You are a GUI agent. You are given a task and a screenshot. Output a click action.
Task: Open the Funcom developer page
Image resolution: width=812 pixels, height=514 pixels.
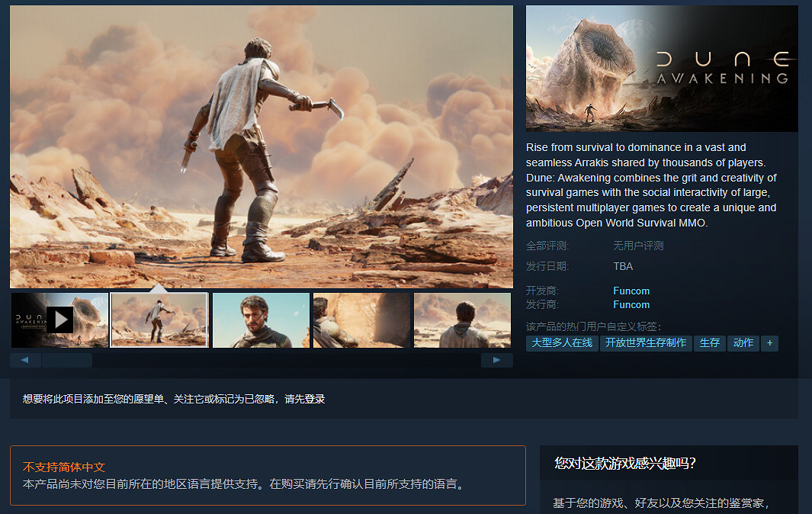click(x=631, y=291)
